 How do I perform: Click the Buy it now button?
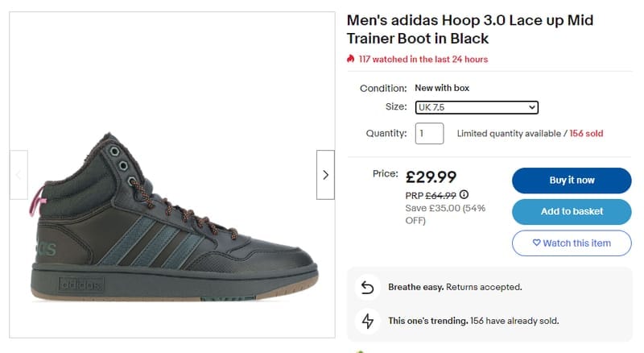[572, 181]
